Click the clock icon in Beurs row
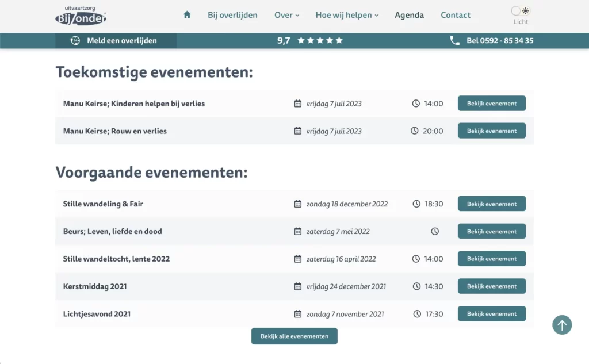Screen dimensions: 589x364 click(435, 231)
